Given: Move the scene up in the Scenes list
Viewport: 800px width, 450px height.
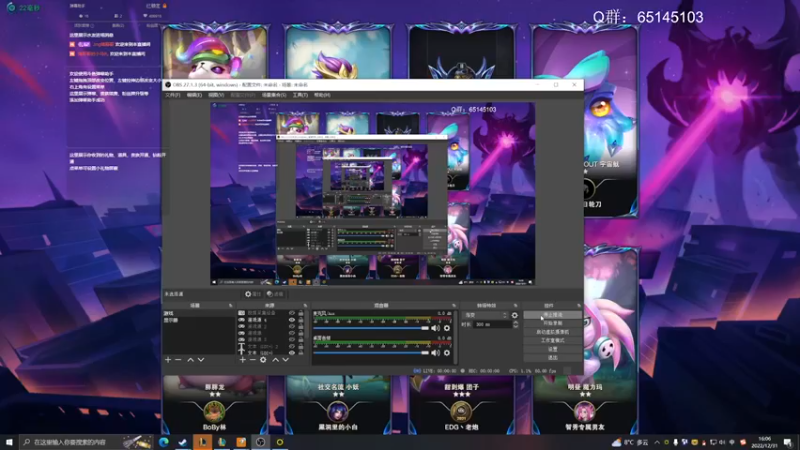Looking at the screenshot, I should (x=190, y=360).
